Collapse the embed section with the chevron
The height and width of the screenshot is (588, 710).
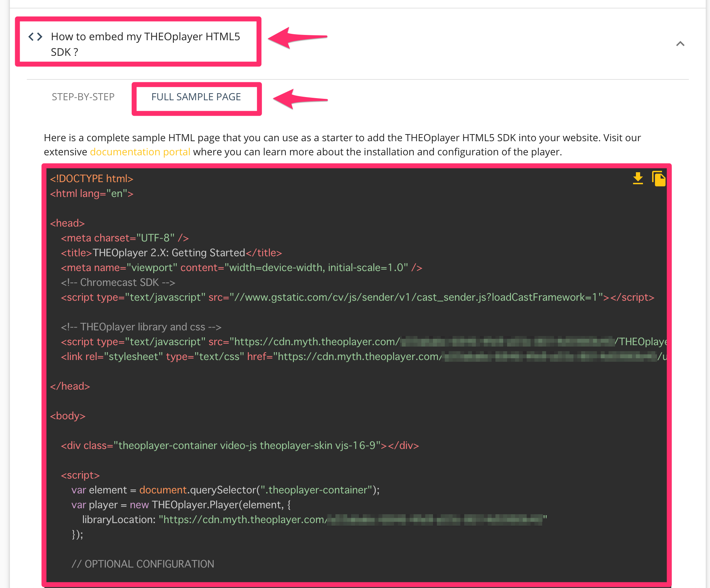[680, 44]
